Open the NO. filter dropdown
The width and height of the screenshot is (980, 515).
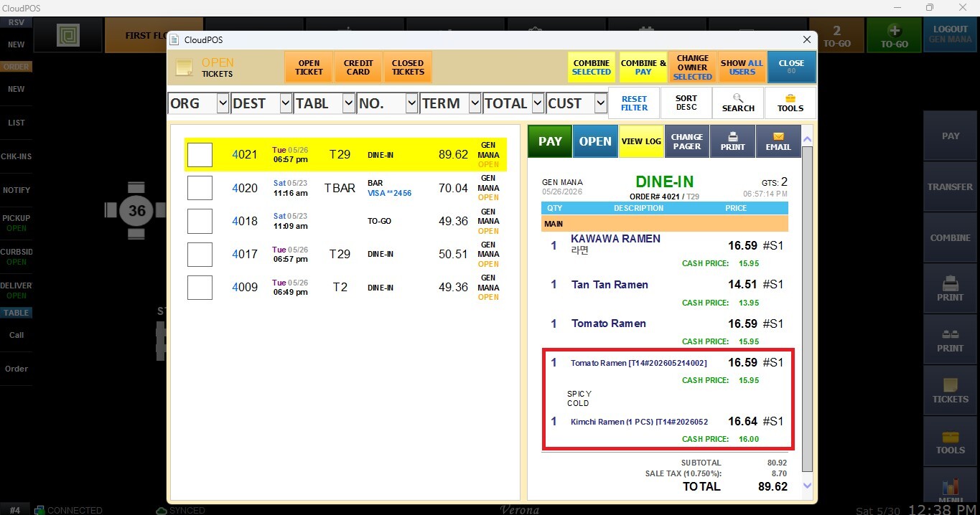[x=411, y=103]
